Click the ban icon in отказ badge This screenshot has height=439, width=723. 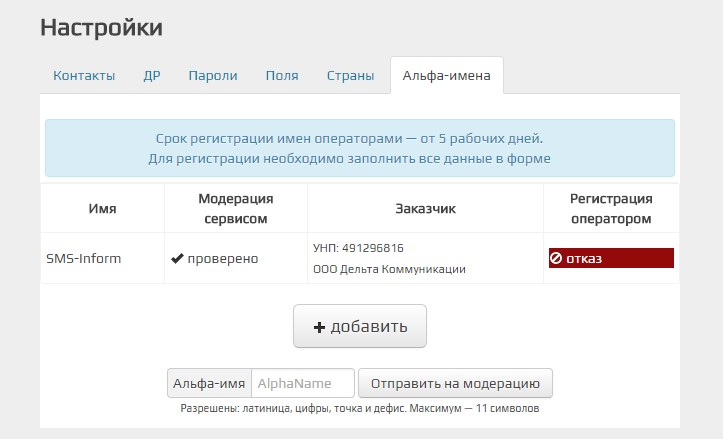tap(556, 259)
